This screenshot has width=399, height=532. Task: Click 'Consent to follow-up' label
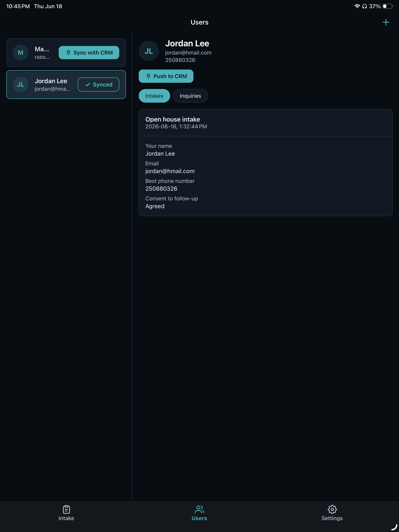pyautogui.click(x=171, y=198)
